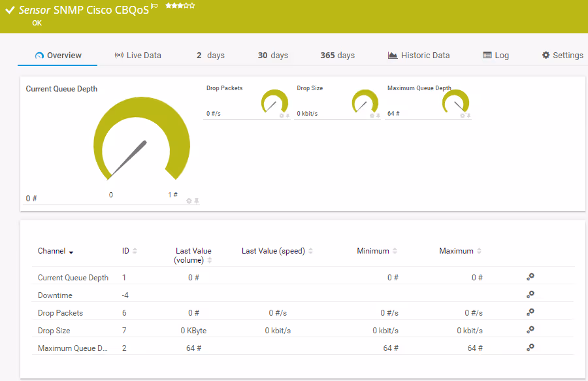Open the 30 days tab
588x381 pixels.
(272, 56)
